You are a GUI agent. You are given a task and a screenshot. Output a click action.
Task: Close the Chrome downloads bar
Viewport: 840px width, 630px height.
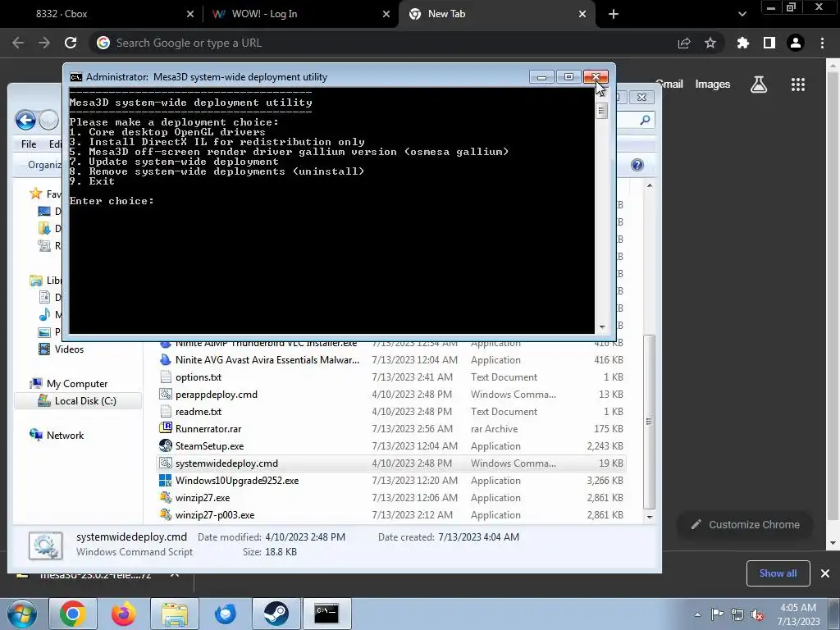point(825,573)
